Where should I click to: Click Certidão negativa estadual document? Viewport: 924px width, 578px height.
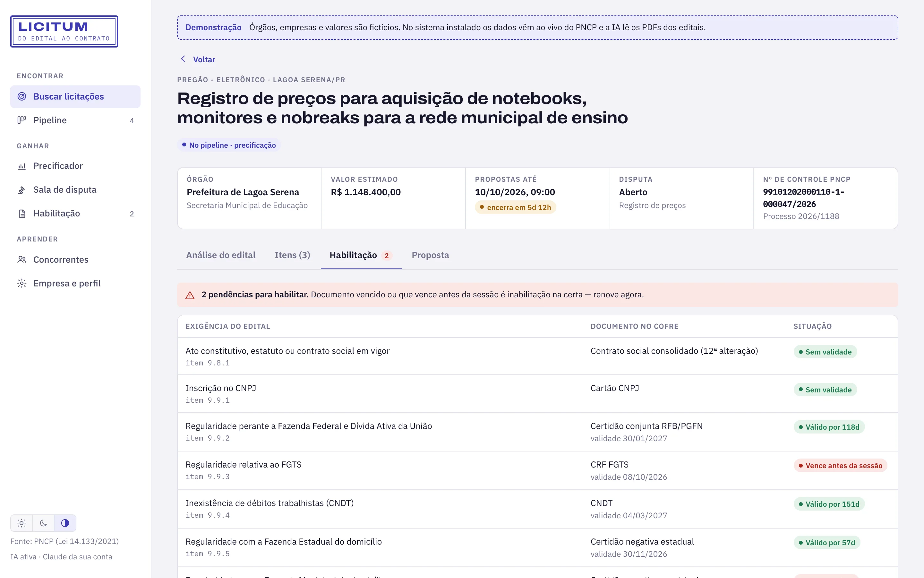pos(642,542)
